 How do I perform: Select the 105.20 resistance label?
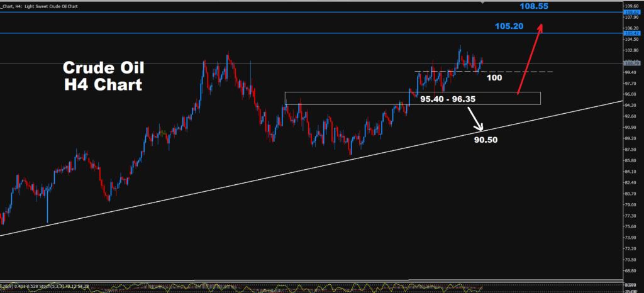click(x=509, y=26)
